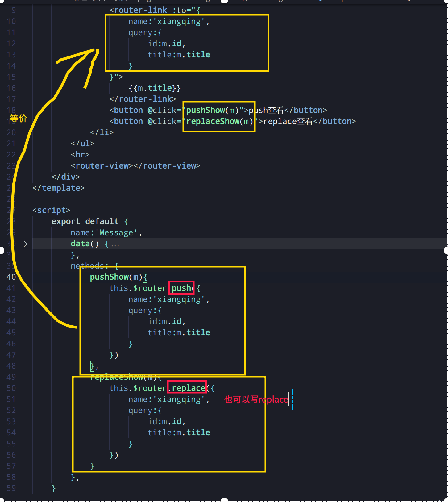Expand the folded data() block chevron
The height and width of the screenshot is (502, 448).
click(x=26, y=244)
